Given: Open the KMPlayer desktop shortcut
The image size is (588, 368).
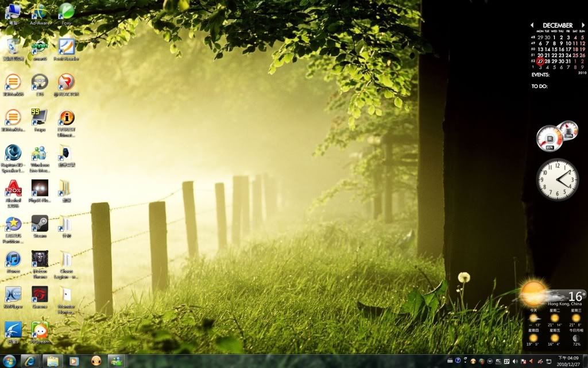Looking at the screenshot, I should [13, 294].
